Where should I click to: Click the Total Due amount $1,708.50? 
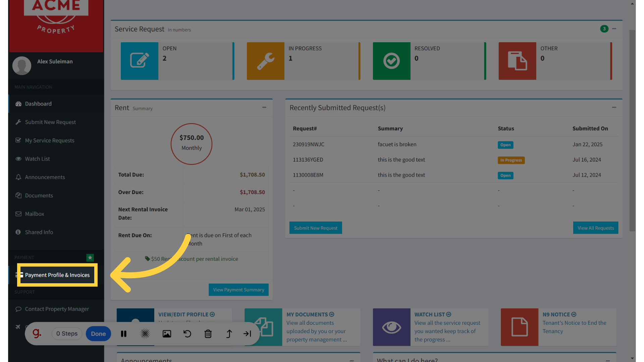point(252,175)
